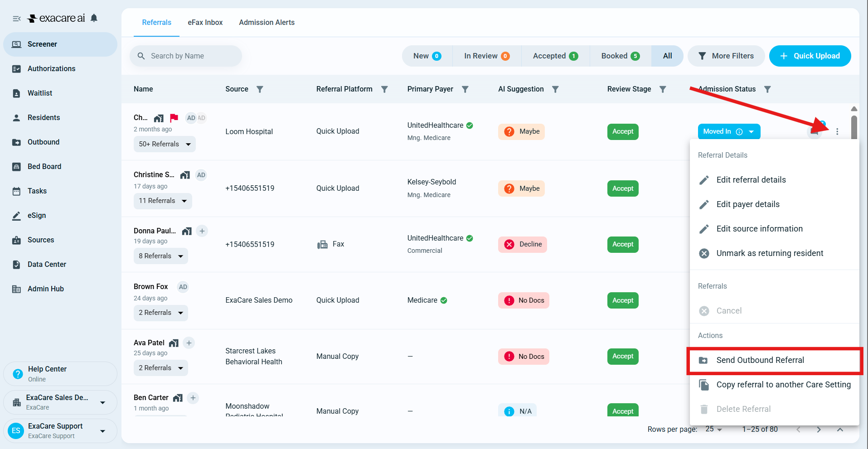This screenshot has height=449, width=868.
Task: Click the Help Center question mark icon
Action: pos(18,374)
